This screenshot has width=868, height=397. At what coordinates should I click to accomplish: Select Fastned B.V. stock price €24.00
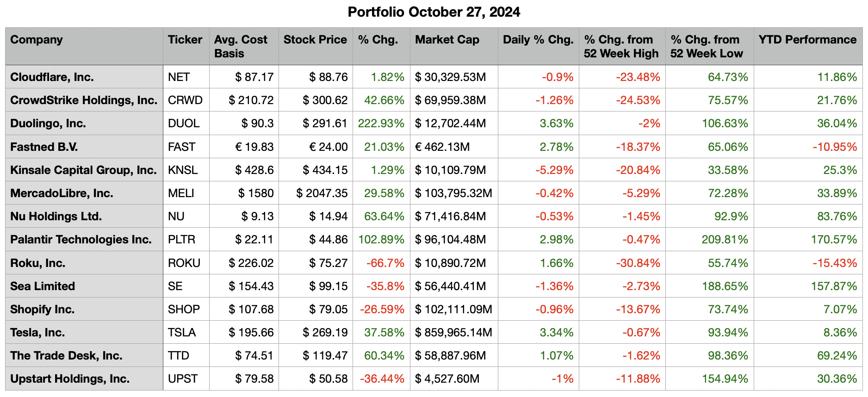point(329,147)
